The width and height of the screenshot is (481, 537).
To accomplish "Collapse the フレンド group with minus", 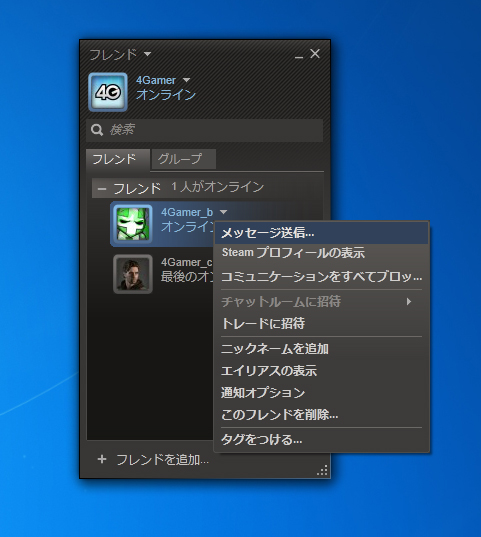I will coord(102,189).
